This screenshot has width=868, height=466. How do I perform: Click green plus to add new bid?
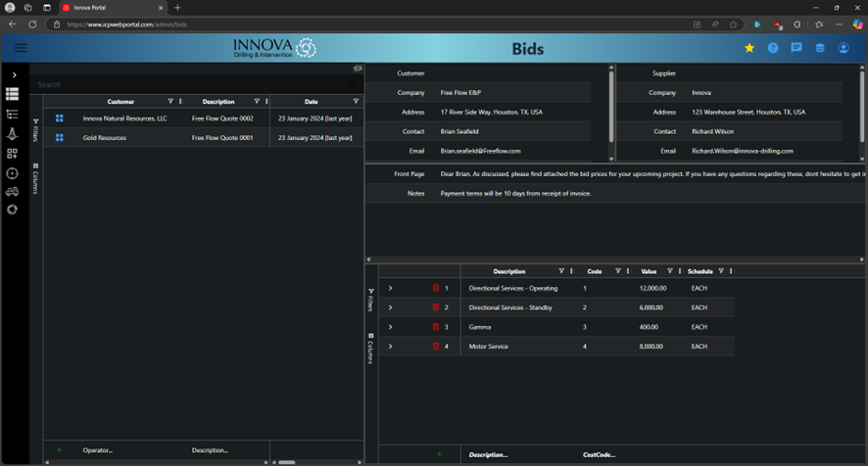[59, 450]
